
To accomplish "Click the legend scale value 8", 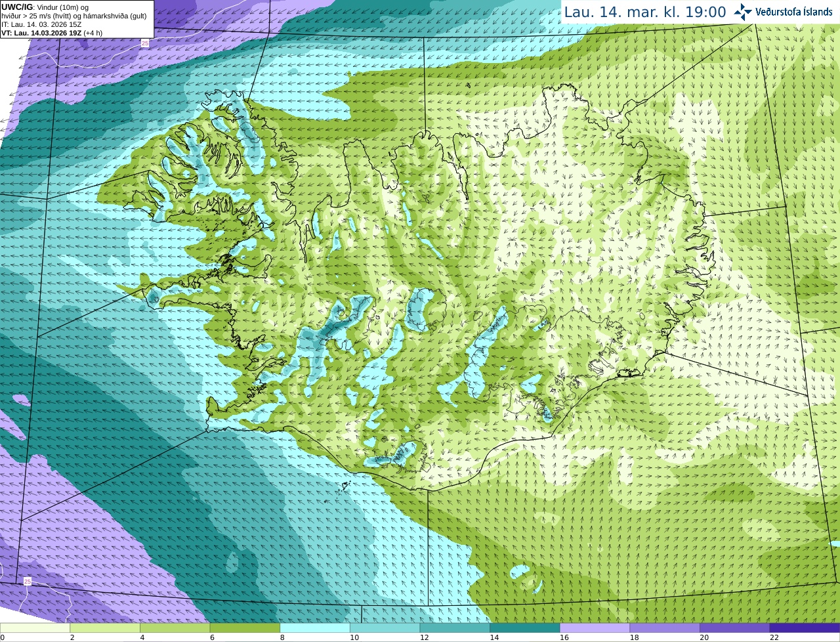I will (282, 637).
